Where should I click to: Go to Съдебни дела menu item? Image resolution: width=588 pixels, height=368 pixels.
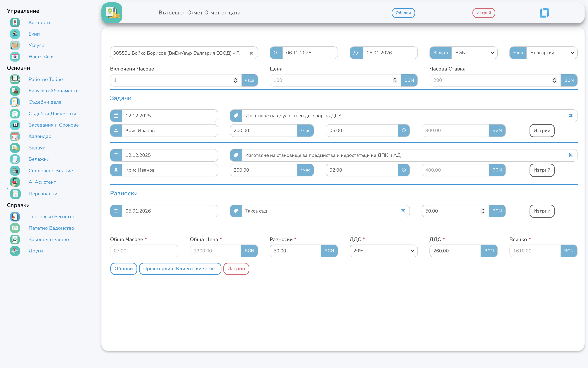point(45,102)
